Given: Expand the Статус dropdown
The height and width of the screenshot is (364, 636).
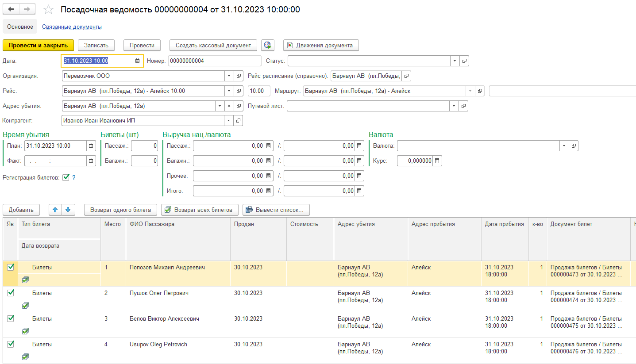Looking at the screenshot, I should (455, 61).
